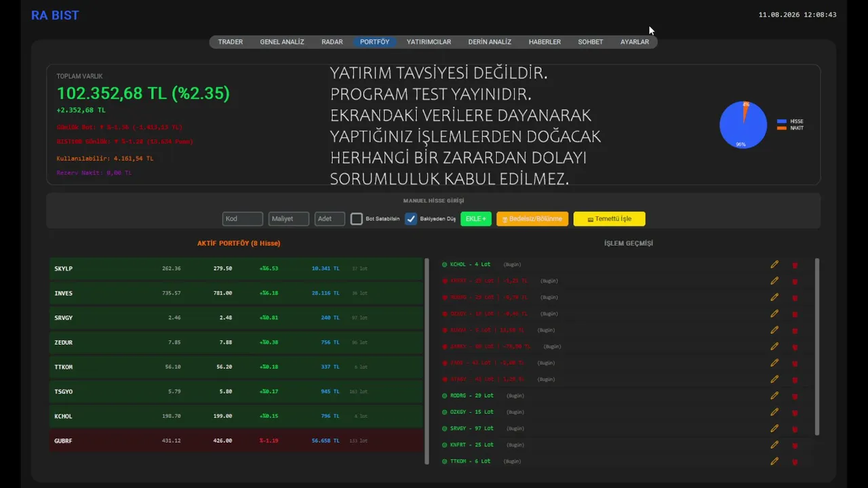Click the Bedelsiz/Bölünme button
868x488 pixels.
(x=532, y=219)
